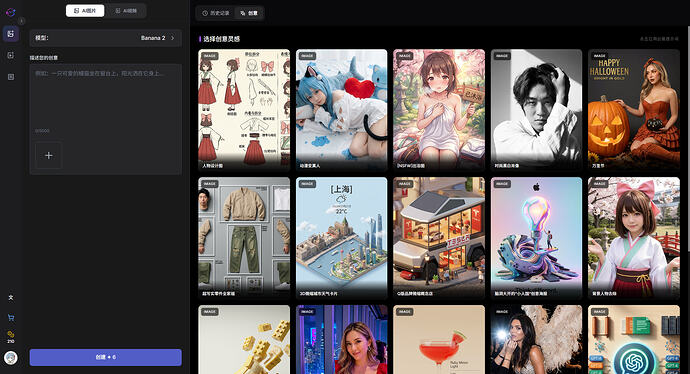Expand the sidebar with the small arrow
This screenshot has width=690, height=374.
21,21
